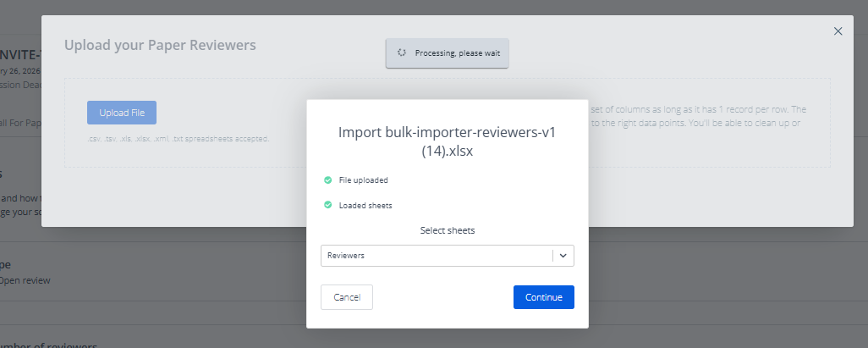The width and height of the screenshot is (868, 348).
Task: Cancel the spreadsheet import dialog
Action: pyautogui.click(x=347, y=297)
